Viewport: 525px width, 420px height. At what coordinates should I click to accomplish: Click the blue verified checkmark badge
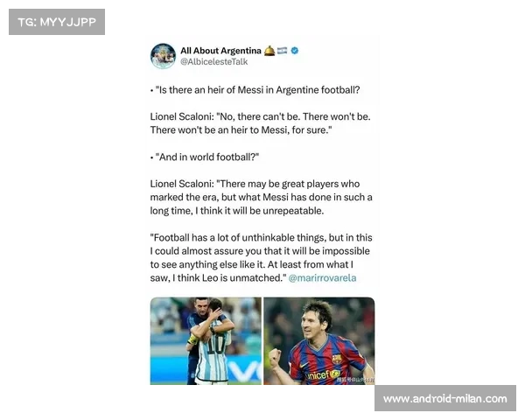pyautogui.click(x=295, y=51)
